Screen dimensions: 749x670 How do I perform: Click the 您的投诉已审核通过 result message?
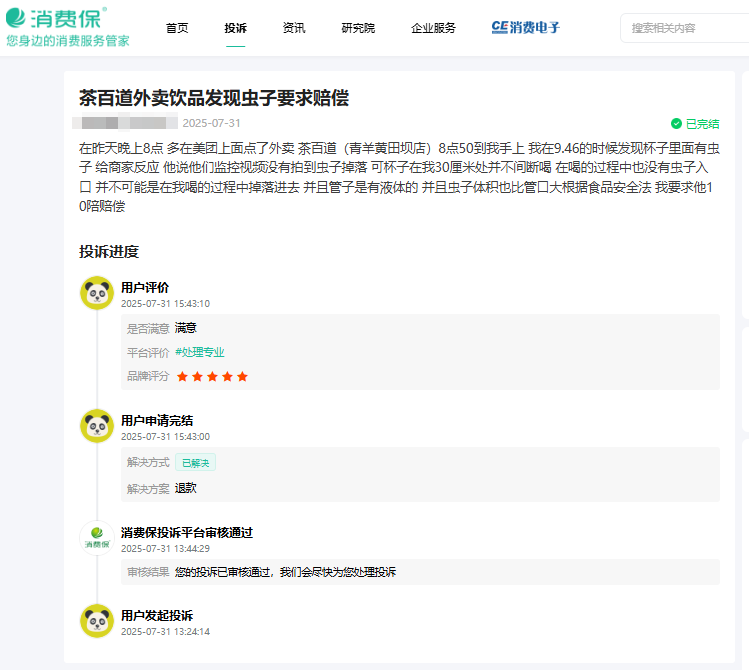point(285,572)
